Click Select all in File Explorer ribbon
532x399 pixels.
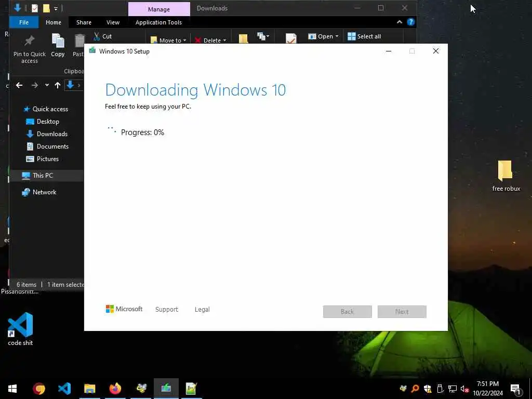[x=364, y=36]
